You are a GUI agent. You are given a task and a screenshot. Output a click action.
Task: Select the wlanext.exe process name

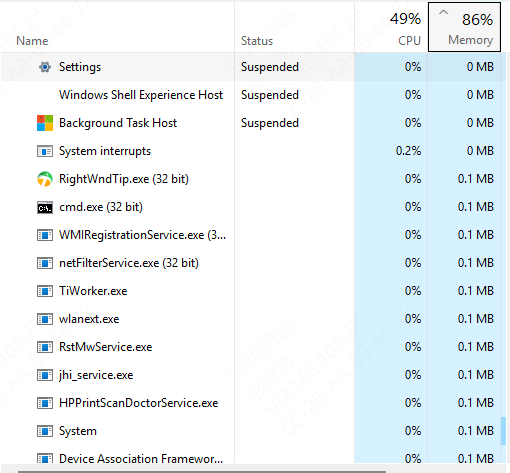click(89, 319)
